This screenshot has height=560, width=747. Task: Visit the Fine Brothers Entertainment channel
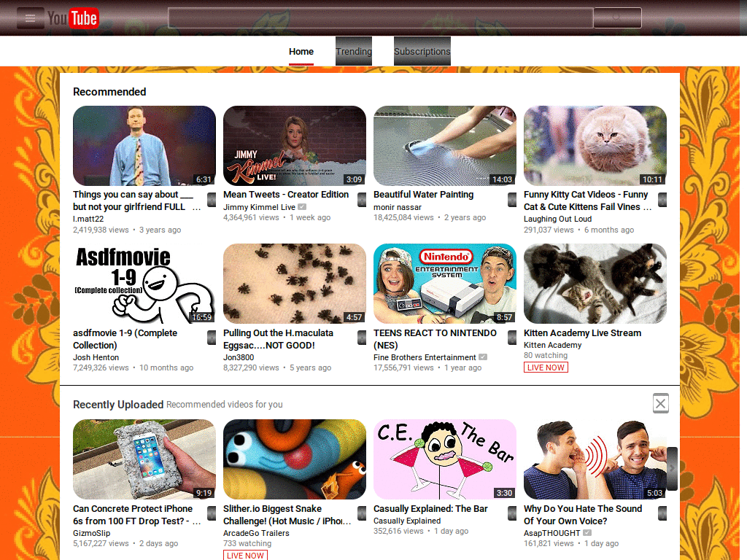425,357
